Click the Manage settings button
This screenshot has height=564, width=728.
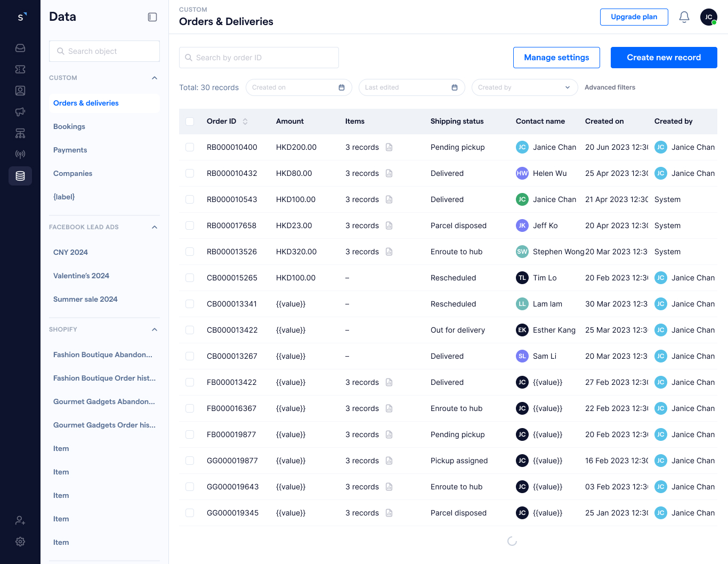click(x=556, y=58)
